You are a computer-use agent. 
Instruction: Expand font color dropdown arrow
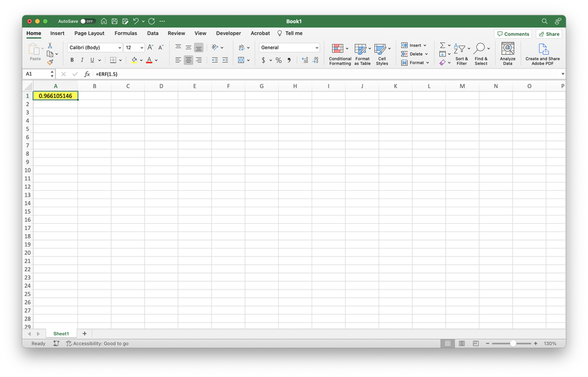[156, 60]
